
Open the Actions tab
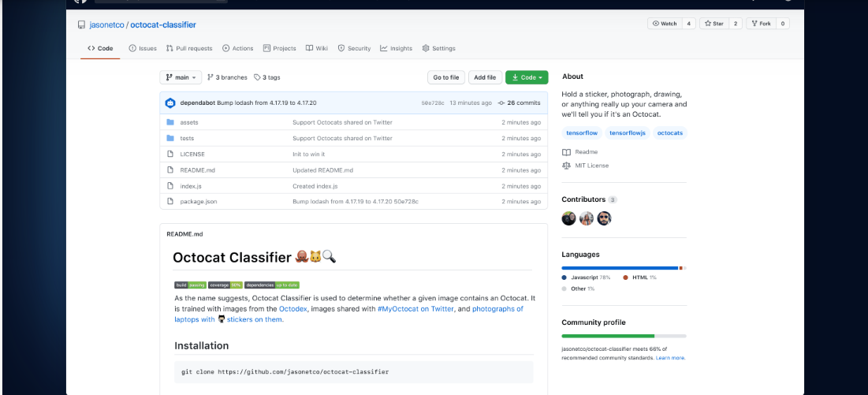(237, 49)
